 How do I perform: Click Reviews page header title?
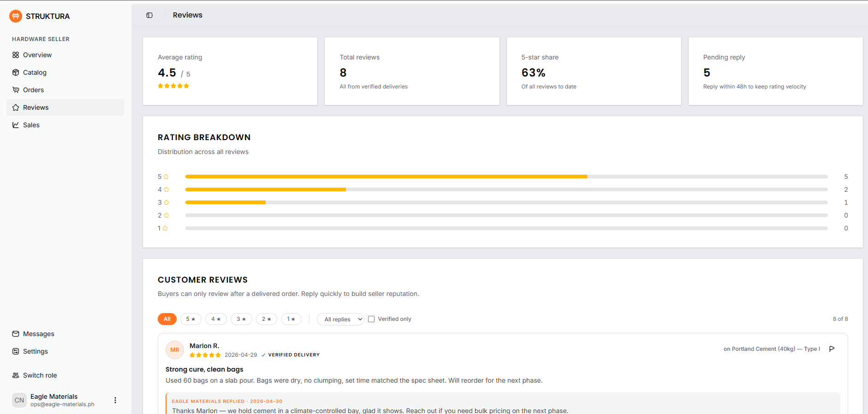click(x=188, y=15)
